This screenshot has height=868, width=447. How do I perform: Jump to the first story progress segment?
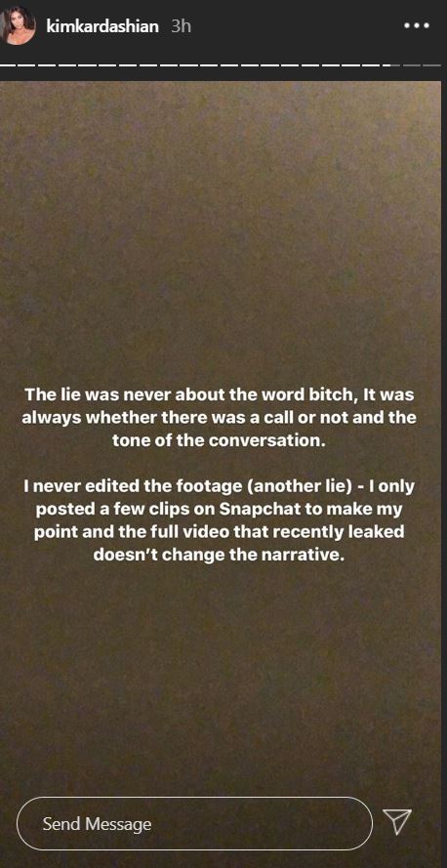click(8, 65)
